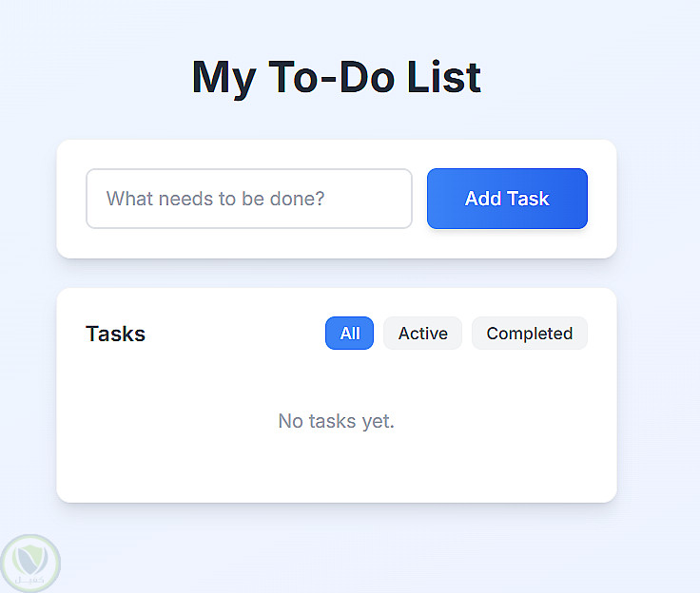Enable the blue highlighted All filter pill

349,334
